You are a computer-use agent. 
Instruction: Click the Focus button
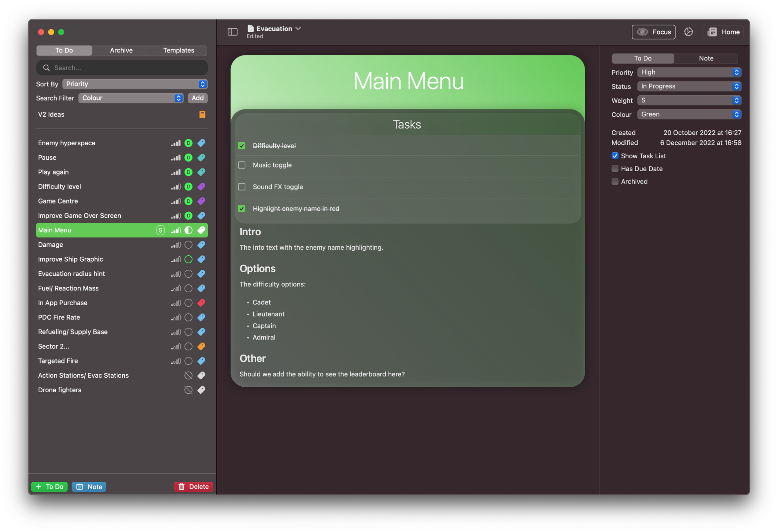point(653,32)
